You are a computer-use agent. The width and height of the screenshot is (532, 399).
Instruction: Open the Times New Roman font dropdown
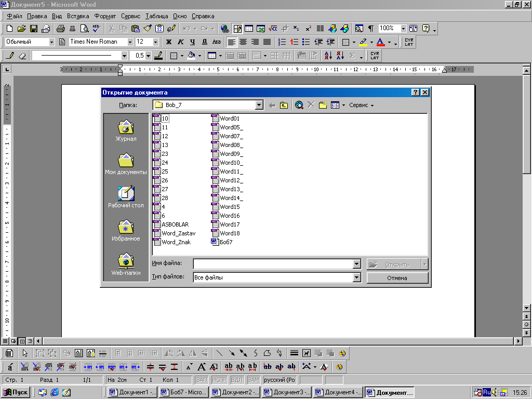130,42
